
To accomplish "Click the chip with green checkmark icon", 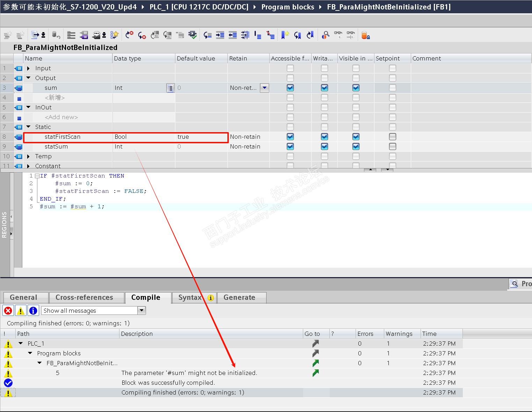I will (192, 35).
